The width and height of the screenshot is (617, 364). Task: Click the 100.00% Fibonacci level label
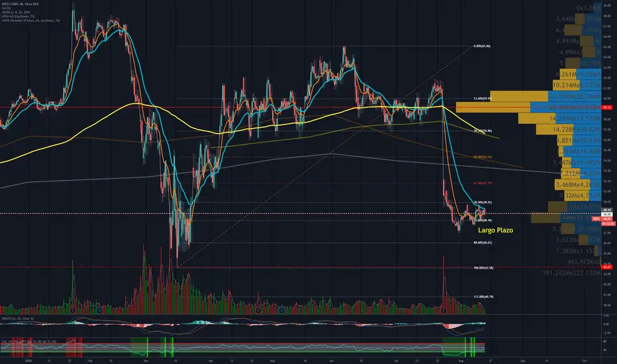pyautogui.click(x=483, y=267)
